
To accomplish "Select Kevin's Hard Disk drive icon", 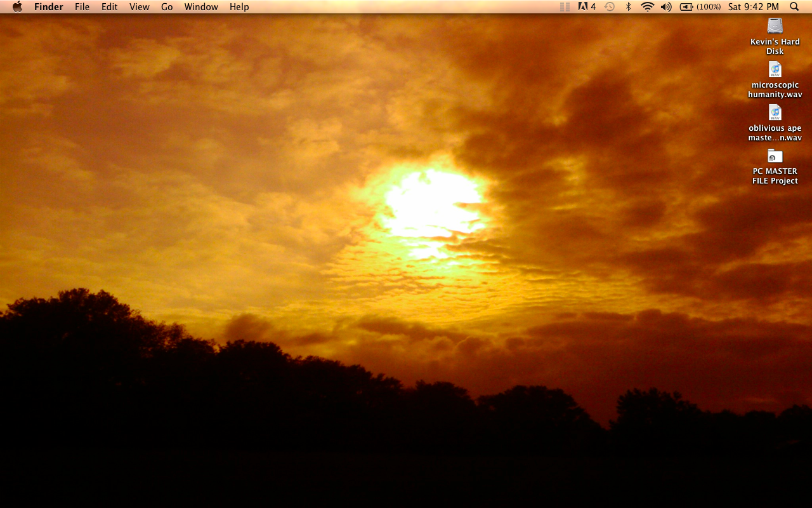I will pyautogui.click(x=775, y=26).
